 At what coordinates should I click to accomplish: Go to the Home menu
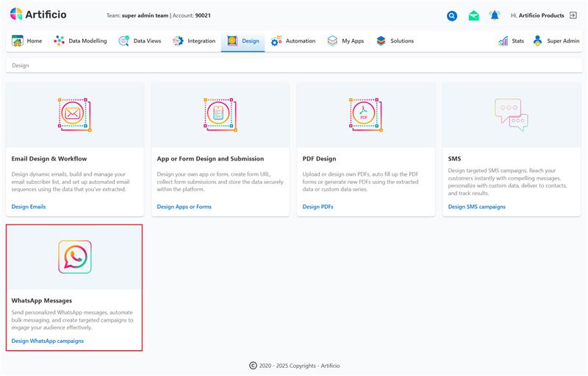tap(35, 41)
